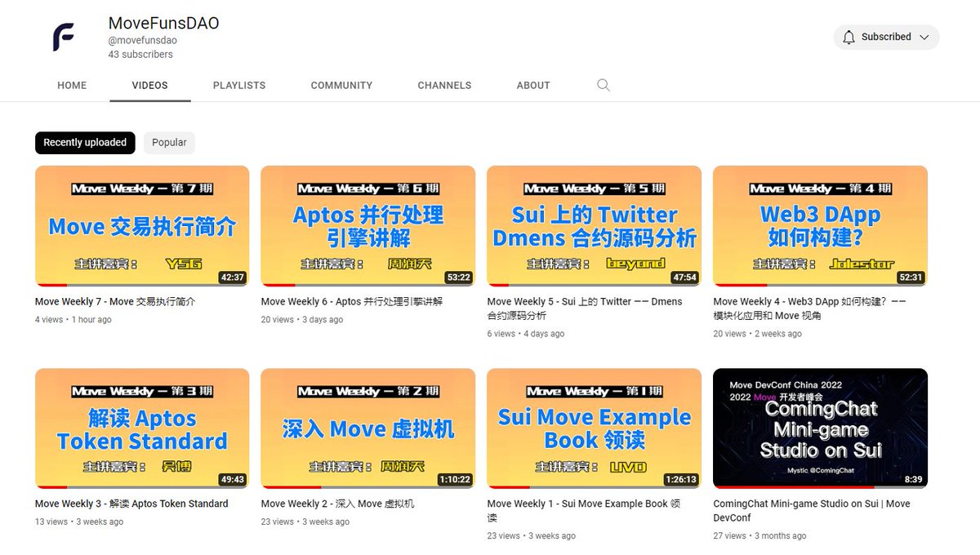Click '6 views • 4 days ago' metadata
Screen dimensions: 980x555
[x=526, y=334]
